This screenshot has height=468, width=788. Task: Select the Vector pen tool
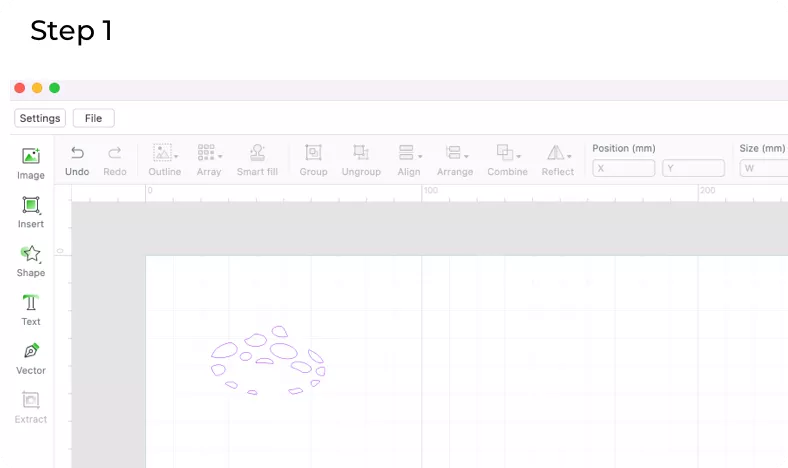click(31, 352)
